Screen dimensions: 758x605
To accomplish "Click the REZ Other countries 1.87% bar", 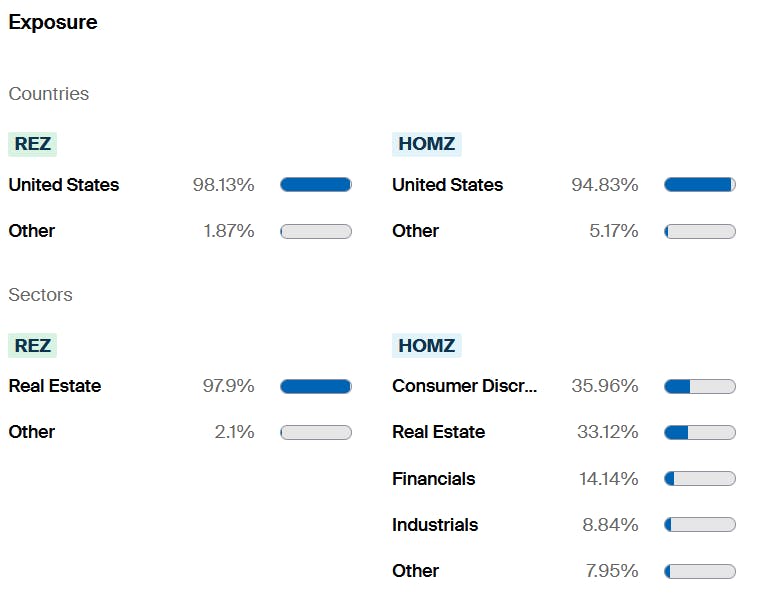I will click(316, 231).
